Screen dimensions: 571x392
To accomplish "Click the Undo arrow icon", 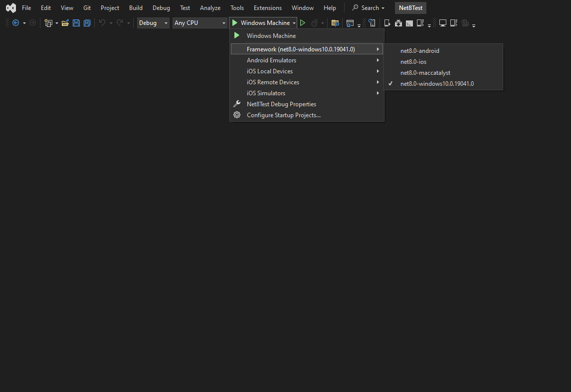I will click(102, 23).
